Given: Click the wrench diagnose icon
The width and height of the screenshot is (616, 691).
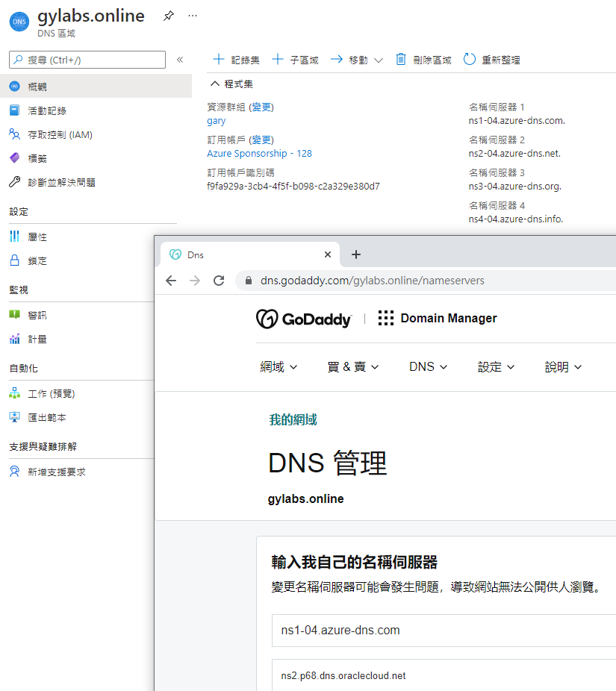Looking at the screenshot, I should click(x=14, y=181).
